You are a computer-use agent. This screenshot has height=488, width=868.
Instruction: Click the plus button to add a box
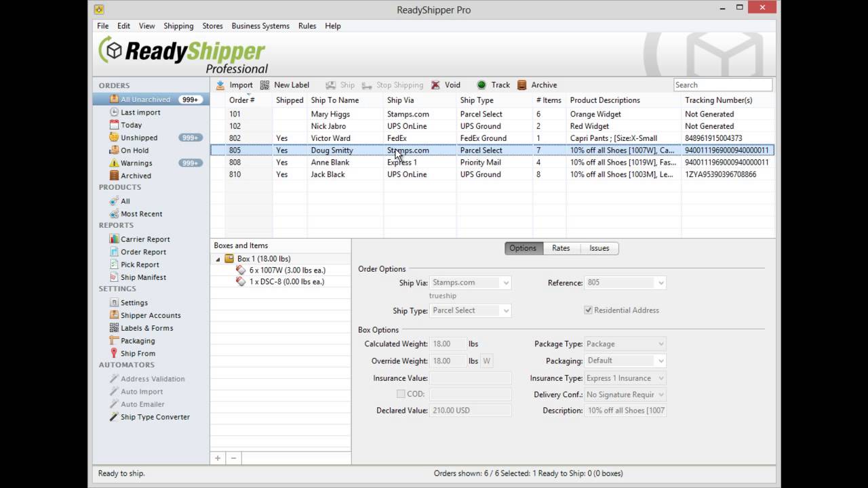click(x=218, y=458)
